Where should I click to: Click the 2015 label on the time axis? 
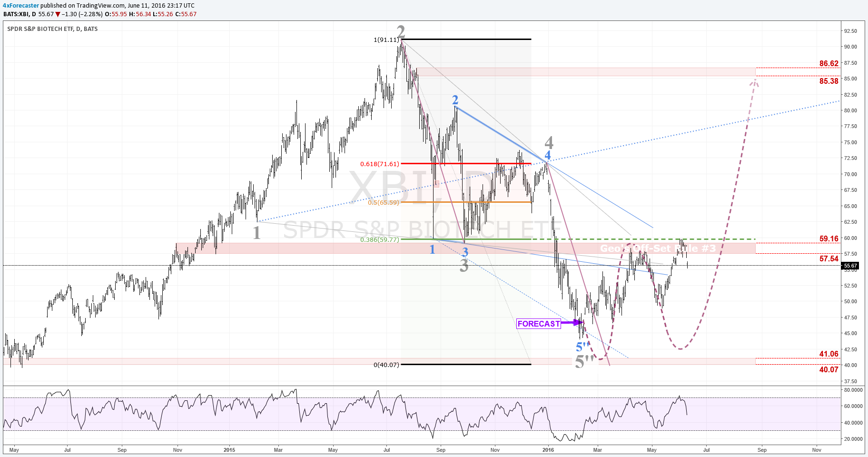229,450
